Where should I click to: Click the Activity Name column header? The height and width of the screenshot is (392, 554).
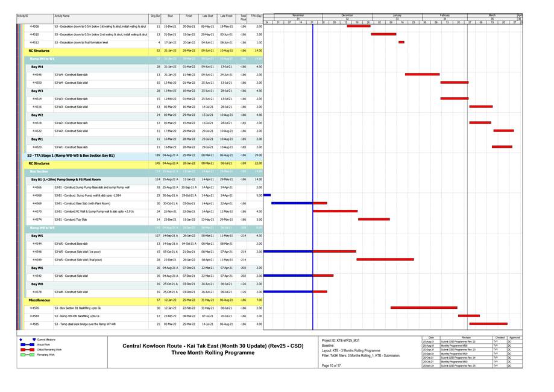pos(62,16)
